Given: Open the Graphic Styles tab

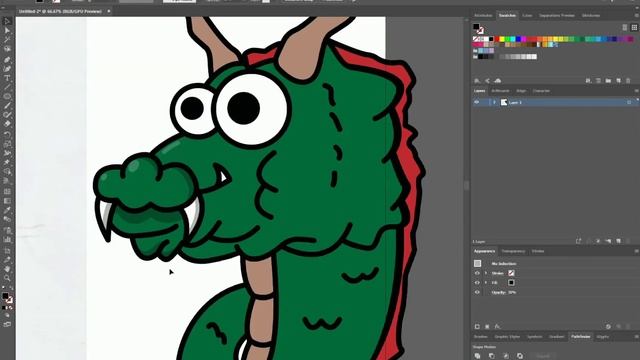Looking at the screenshot, I should click(x=507, y=337).
